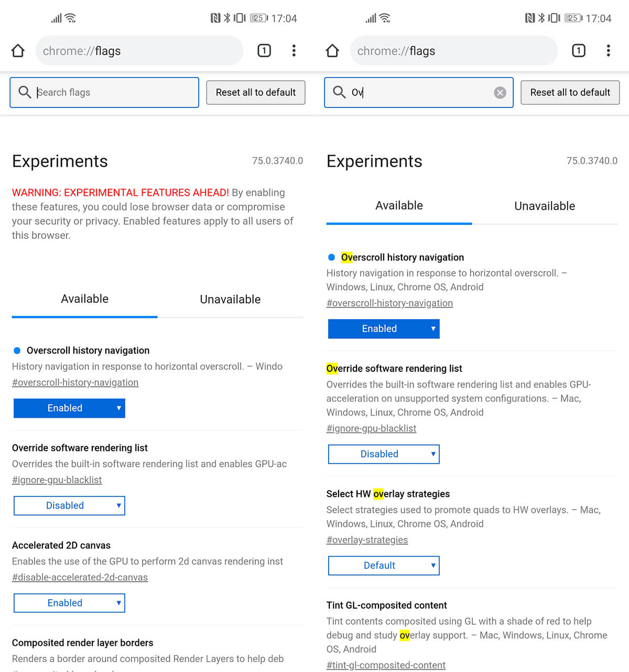The height and width of the screenshot is (672, 629).
Task: Open the #tint-gl-composited-content link
Action: [386, 665]
